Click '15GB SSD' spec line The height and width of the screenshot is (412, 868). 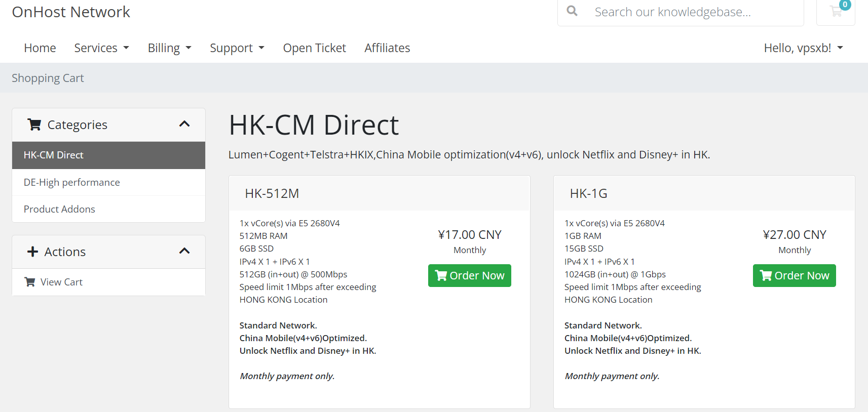pos(584,249)
